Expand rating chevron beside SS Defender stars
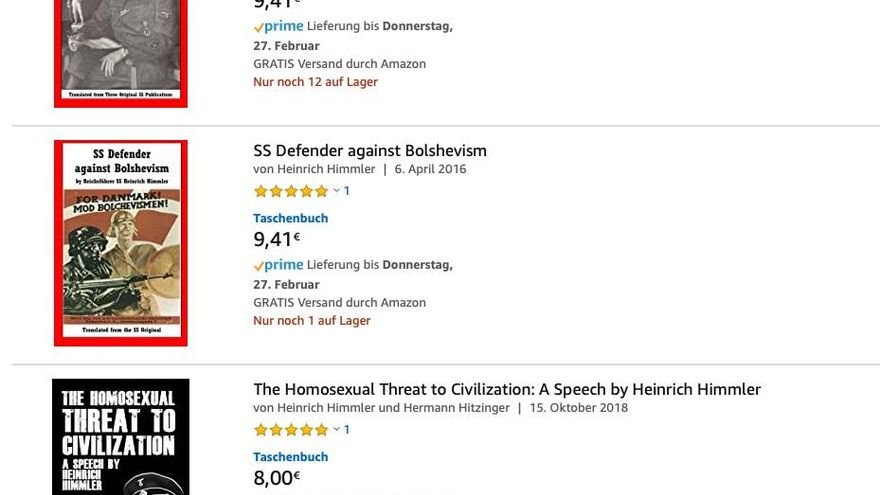The image size is (880, 495). pos(337,190)
